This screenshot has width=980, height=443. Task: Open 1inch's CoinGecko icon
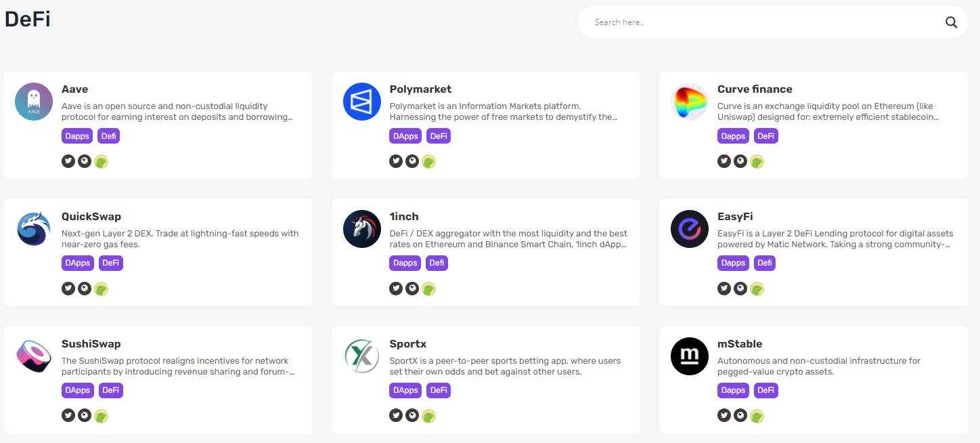point(429,289)
